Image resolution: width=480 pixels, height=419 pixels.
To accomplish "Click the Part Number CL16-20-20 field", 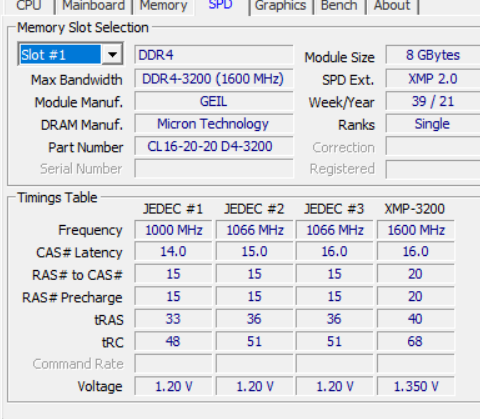I will tap(214, 146).
